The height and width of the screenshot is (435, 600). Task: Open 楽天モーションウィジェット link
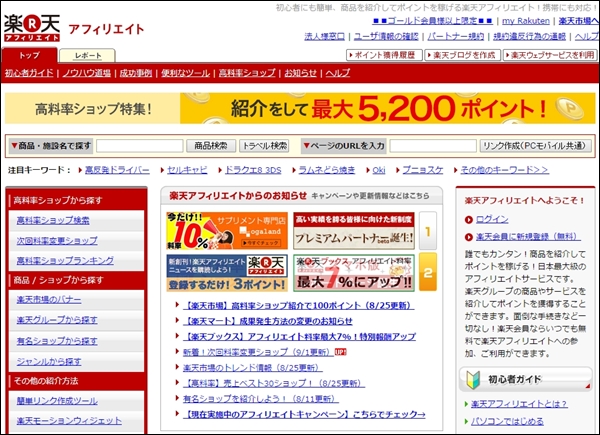[x=69, y=420]
